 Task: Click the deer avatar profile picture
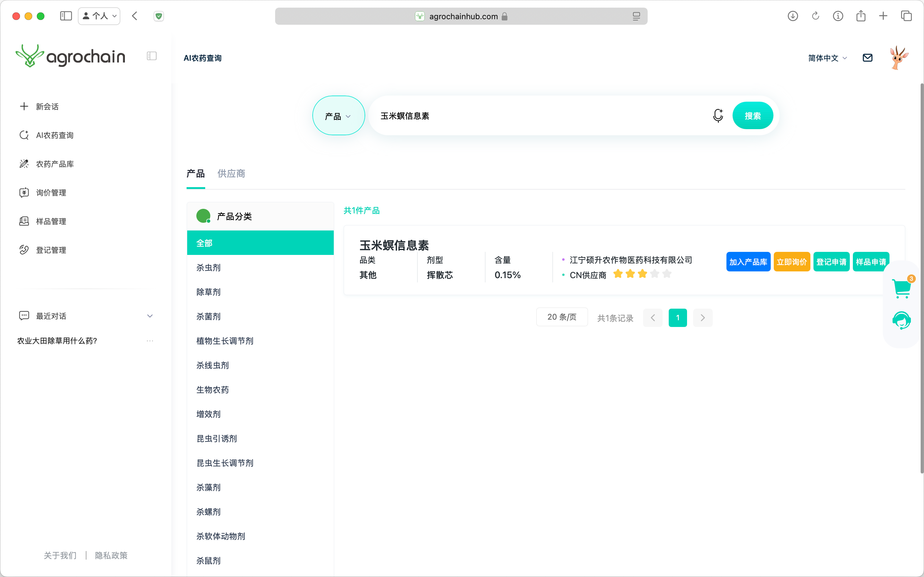tap(898, 58)
